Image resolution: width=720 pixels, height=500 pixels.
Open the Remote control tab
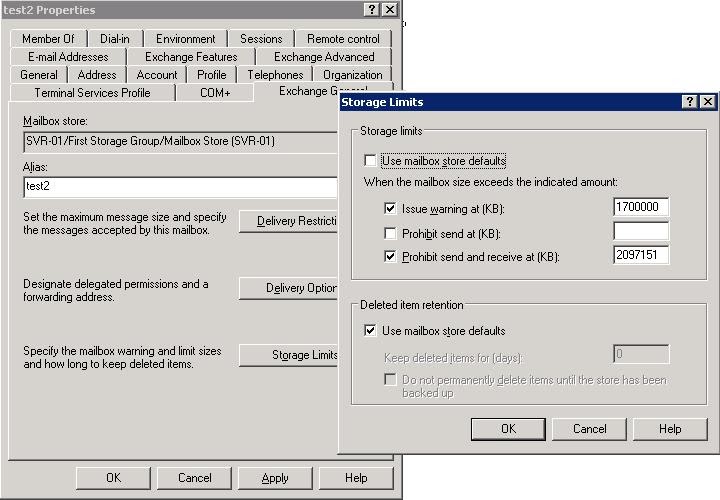[343, 39]
